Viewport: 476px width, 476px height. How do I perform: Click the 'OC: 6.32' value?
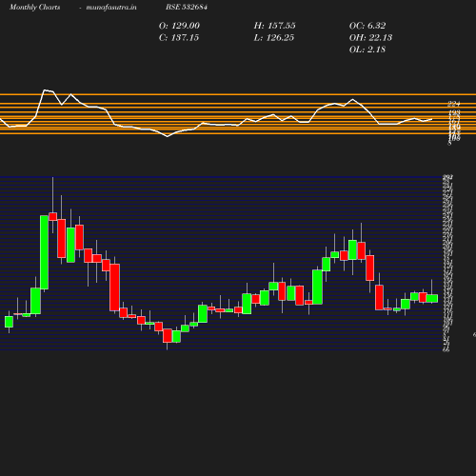tap(367, 26)
